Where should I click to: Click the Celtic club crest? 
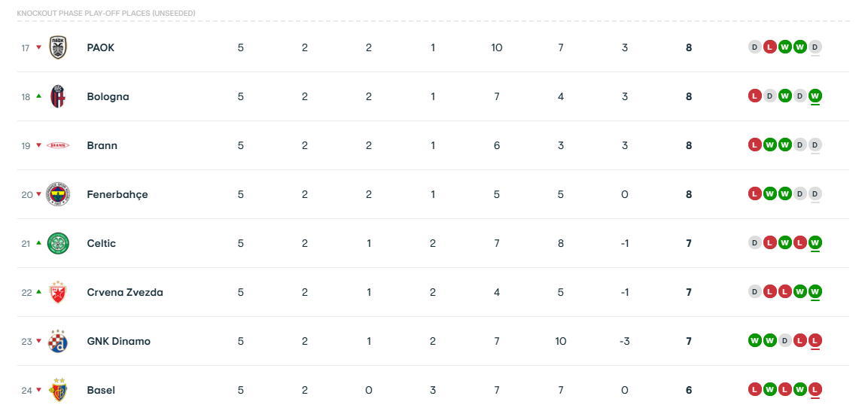58,243
